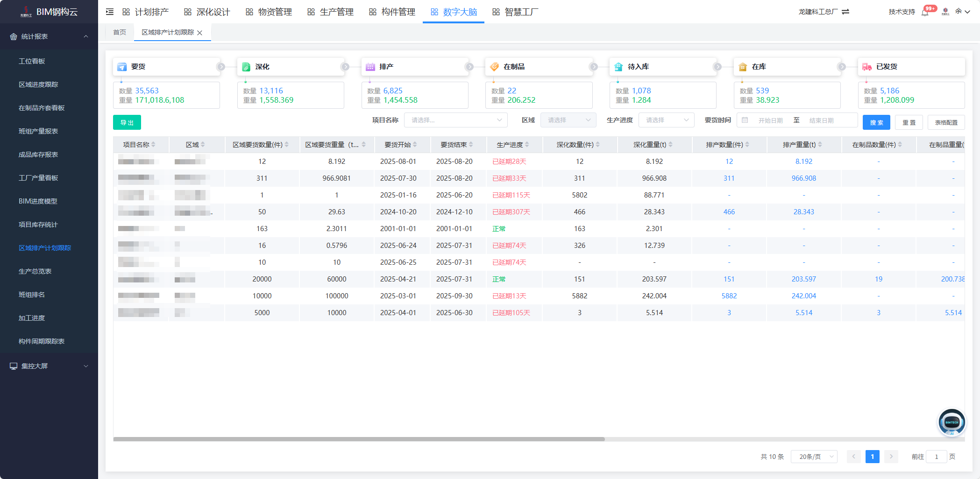Click the 在库 stage icon
This screenshot has height=479, width=980.
(743, 67)
